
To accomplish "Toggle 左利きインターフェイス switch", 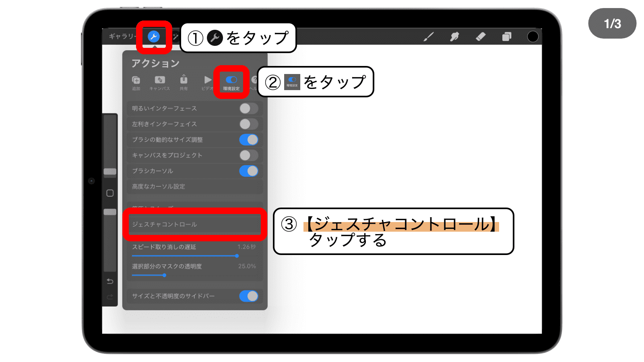I will tap(249, 124).
